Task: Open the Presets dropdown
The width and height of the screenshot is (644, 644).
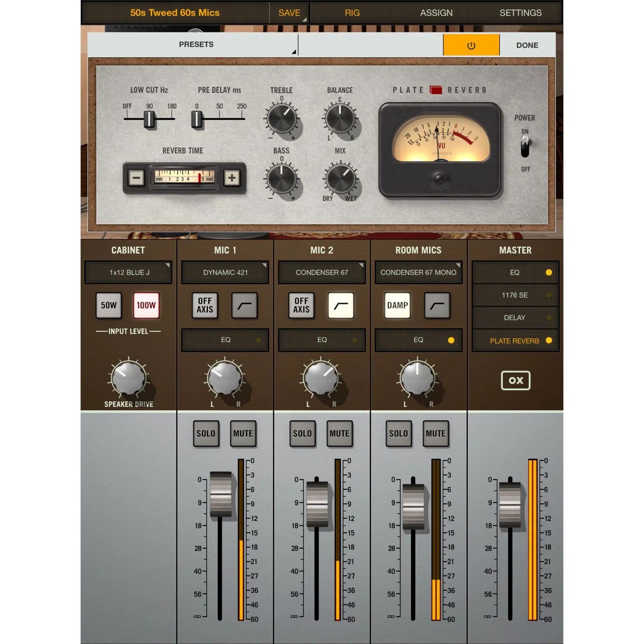Action: pyautogui.click(x=196, y=45)
